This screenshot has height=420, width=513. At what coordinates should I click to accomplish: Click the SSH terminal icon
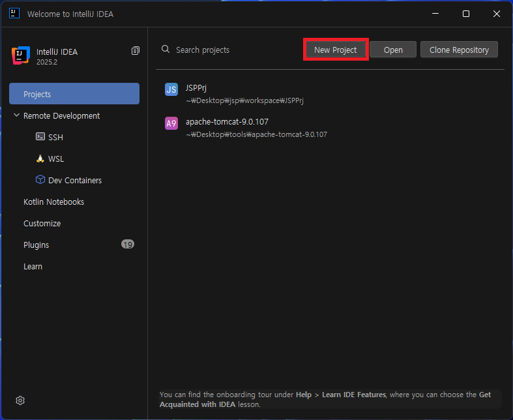click(x=40, y=136)
